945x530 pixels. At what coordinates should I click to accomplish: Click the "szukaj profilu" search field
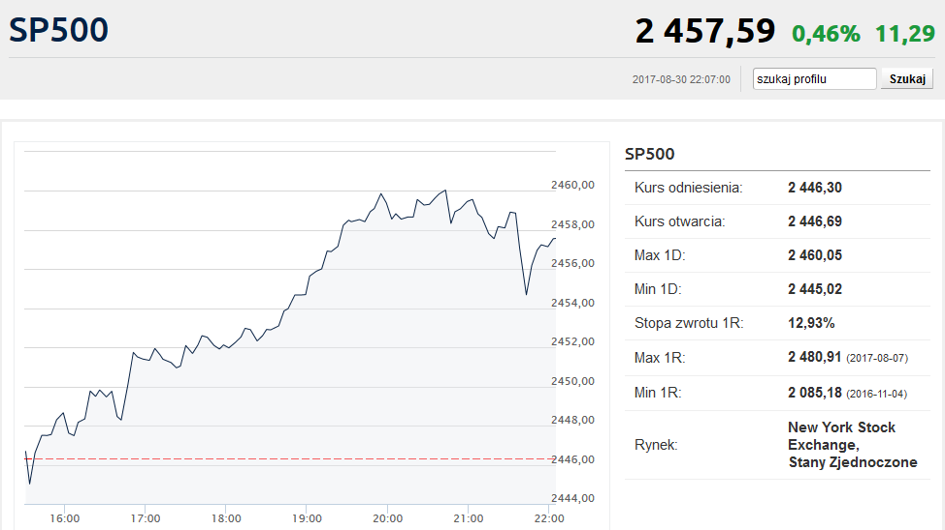click(x=814, y=79)
